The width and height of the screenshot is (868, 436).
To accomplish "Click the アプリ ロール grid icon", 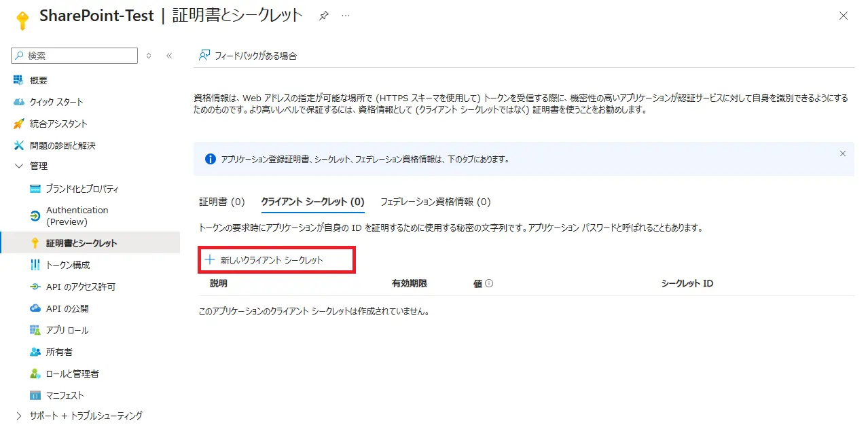I will click(x=35, y=330).
